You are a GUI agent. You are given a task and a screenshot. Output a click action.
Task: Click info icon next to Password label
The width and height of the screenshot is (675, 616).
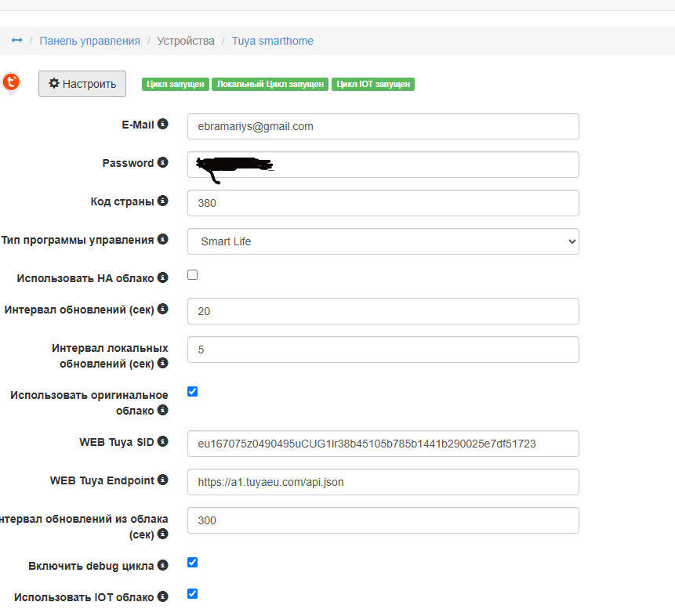162,163
